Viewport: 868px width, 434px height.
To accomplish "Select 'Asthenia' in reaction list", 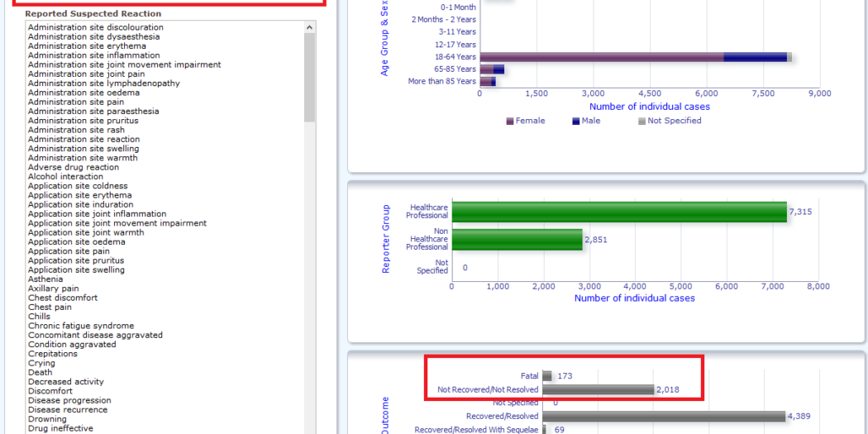I will [x=45, y=279].
